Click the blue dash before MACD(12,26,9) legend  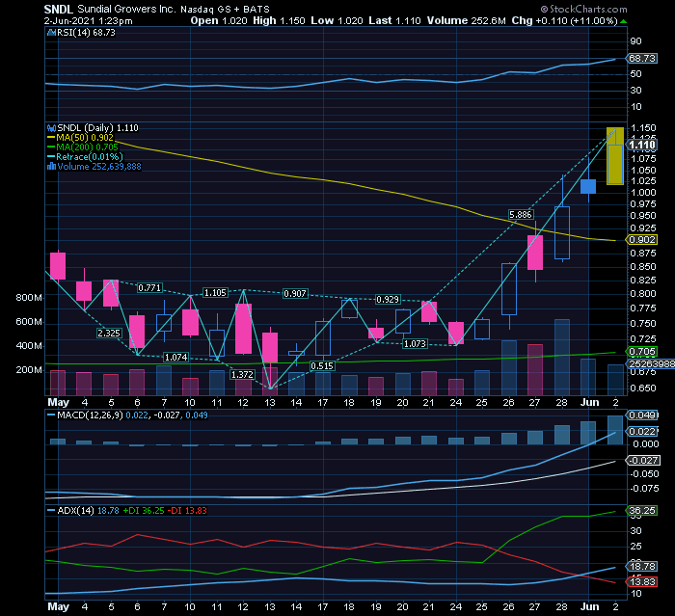(51, 415)
